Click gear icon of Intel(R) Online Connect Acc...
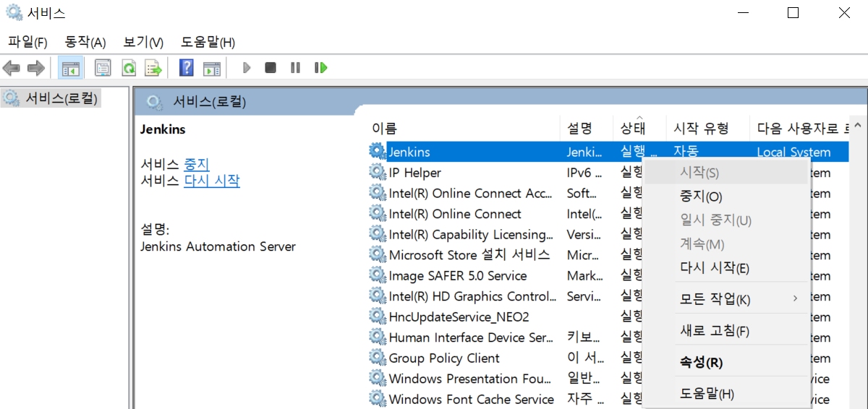 (x=378, y=193)
